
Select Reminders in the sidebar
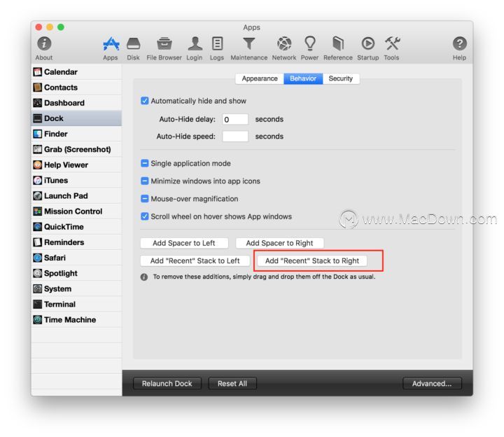tap(76, 242)
